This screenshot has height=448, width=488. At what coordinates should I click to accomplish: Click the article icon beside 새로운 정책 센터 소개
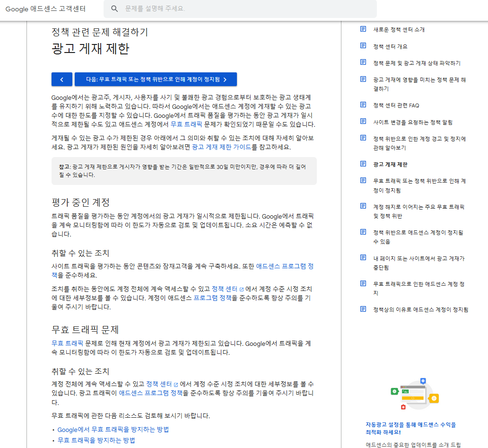pos(362,29)
